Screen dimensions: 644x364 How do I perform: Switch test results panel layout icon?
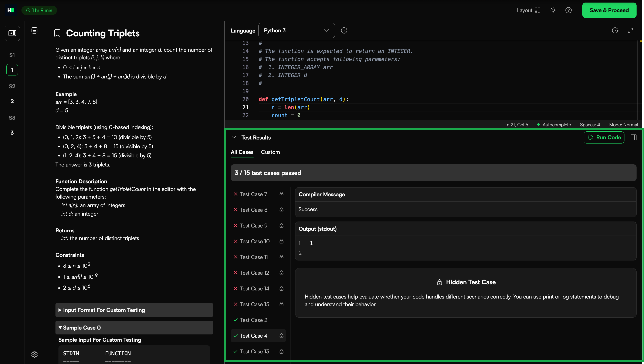pyautogui.click(x=634, y=137)
